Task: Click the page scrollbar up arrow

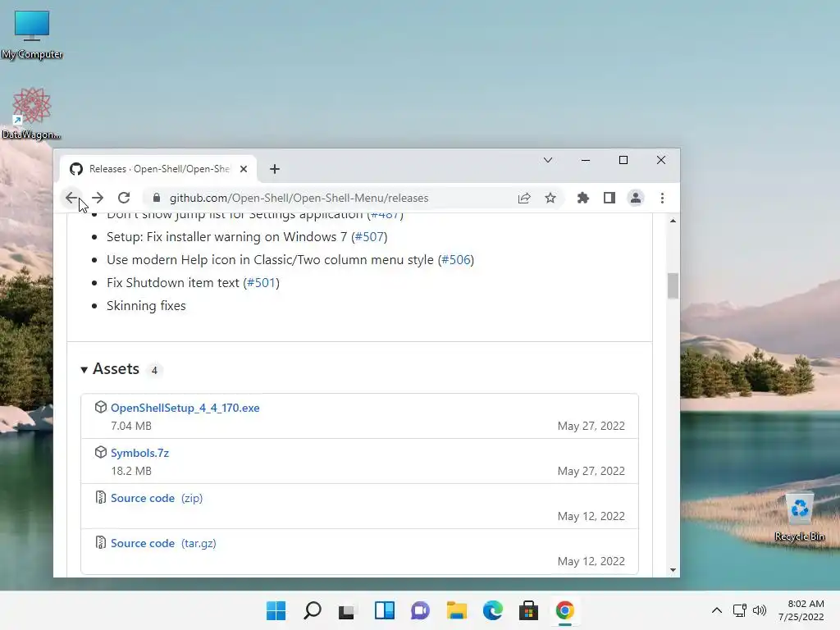Action: pyautogui.click(x=673, y=221)
